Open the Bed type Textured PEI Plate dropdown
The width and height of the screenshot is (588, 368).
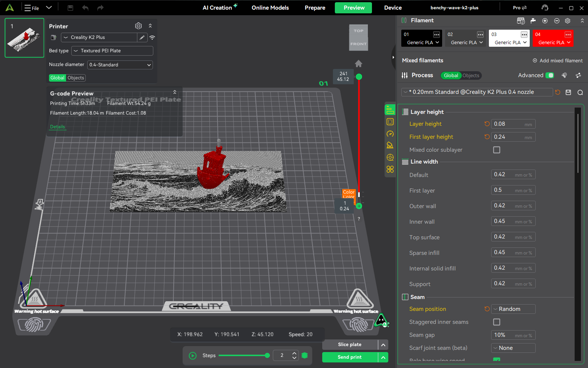pyautogui.click(x=112, y=51)
